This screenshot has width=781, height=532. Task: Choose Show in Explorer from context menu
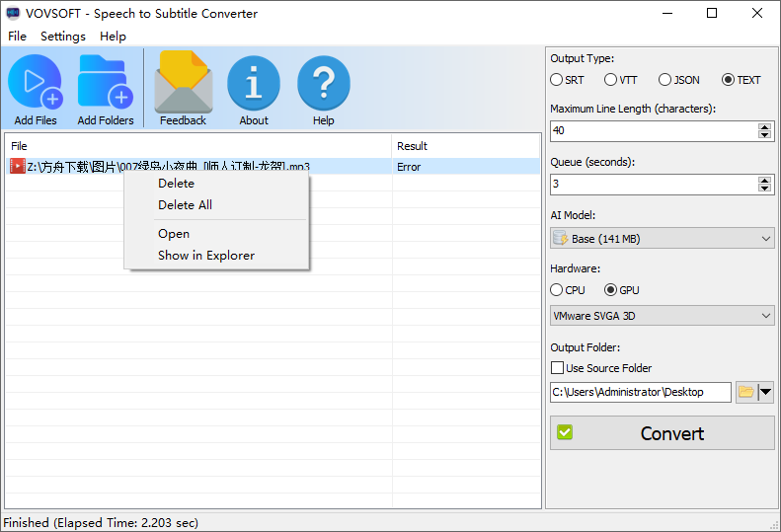216,255
